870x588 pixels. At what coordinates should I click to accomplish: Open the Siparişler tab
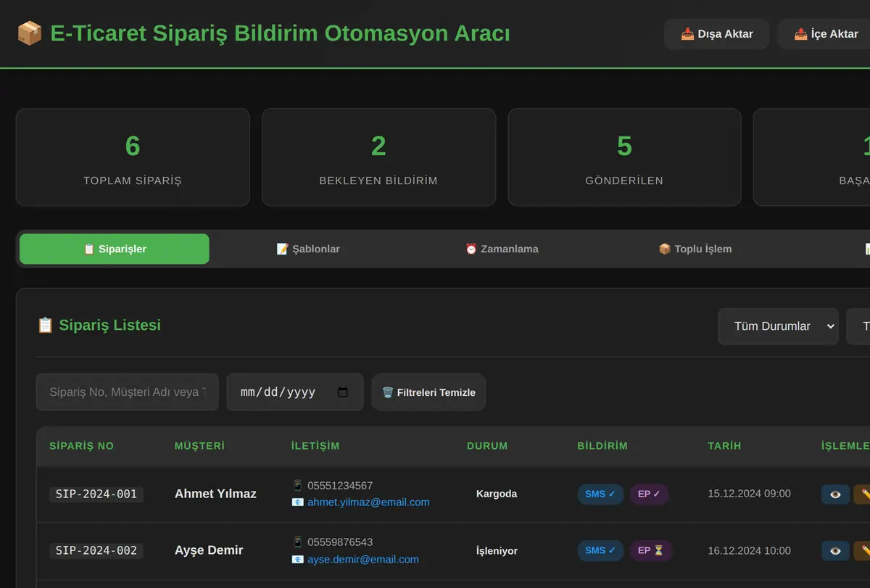pos(115,249)
